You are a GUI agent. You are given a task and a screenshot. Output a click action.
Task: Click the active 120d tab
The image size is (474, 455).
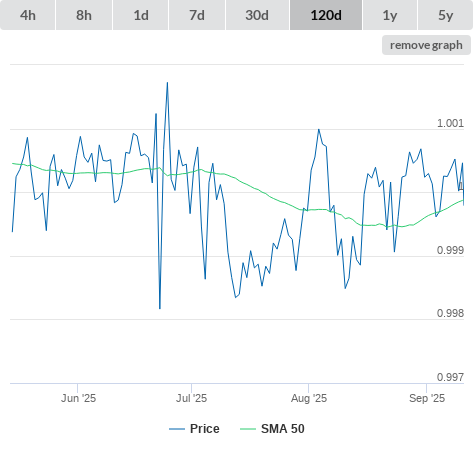click(326, 15)
